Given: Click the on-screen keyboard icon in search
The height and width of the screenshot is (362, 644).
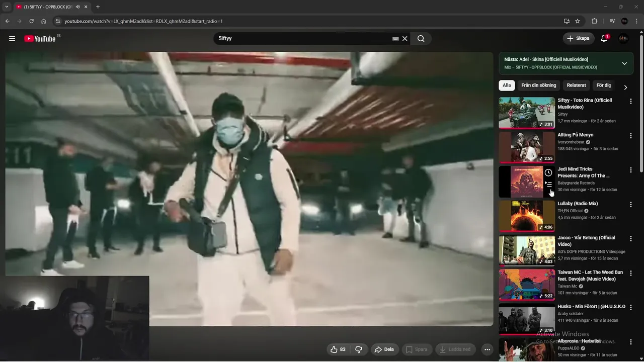Looking at the screenshot, I should 395,39.
